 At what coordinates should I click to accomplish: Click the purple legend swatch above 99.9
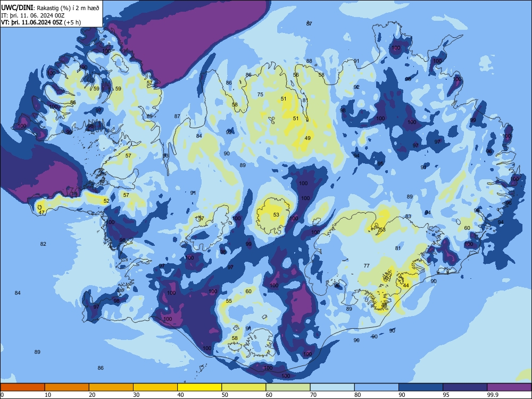[509, 387]
